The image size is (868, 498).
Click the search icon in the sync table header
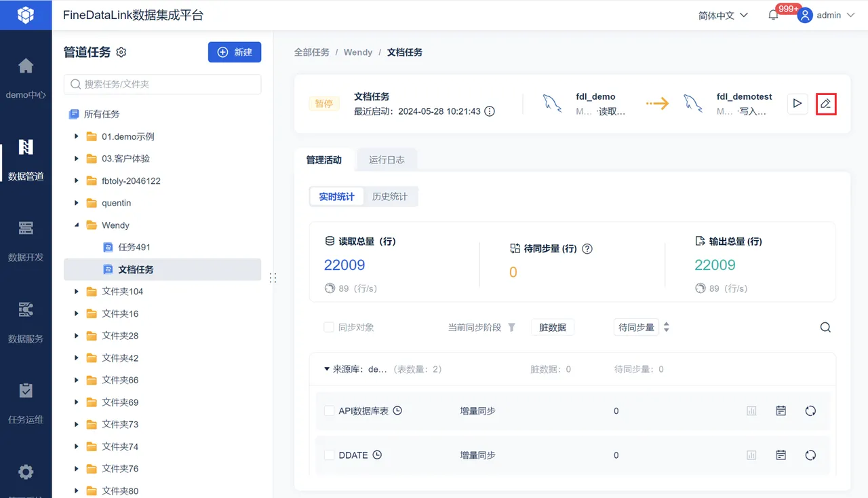coord(825,327)
